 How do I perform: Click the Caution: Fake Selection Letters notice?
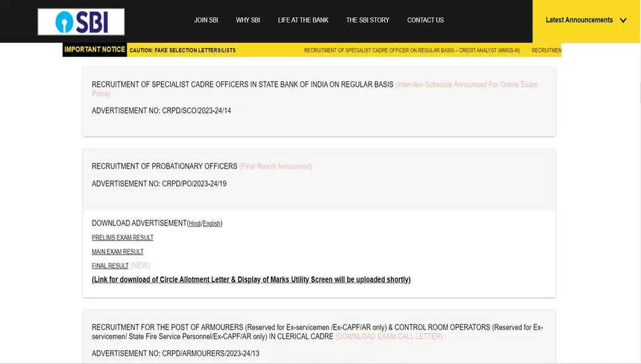(182, 50)
